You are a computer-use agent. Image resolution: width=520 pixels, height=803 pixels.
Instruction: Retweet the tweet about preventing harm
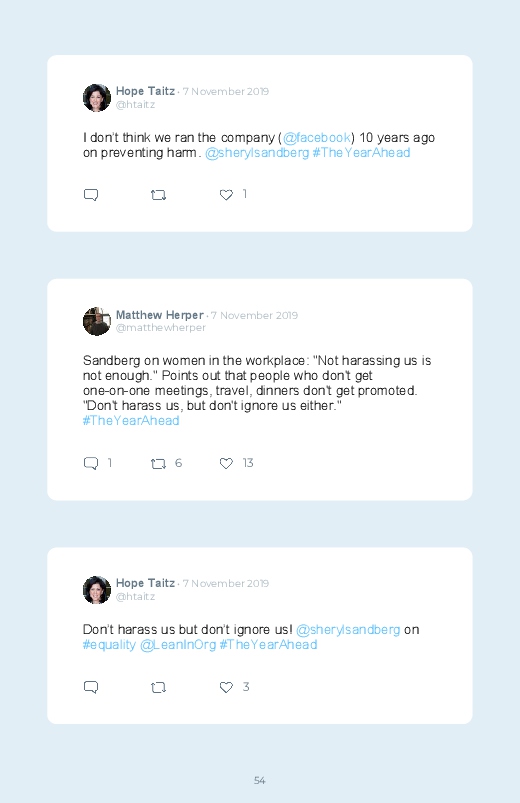[x=158, y=195]
